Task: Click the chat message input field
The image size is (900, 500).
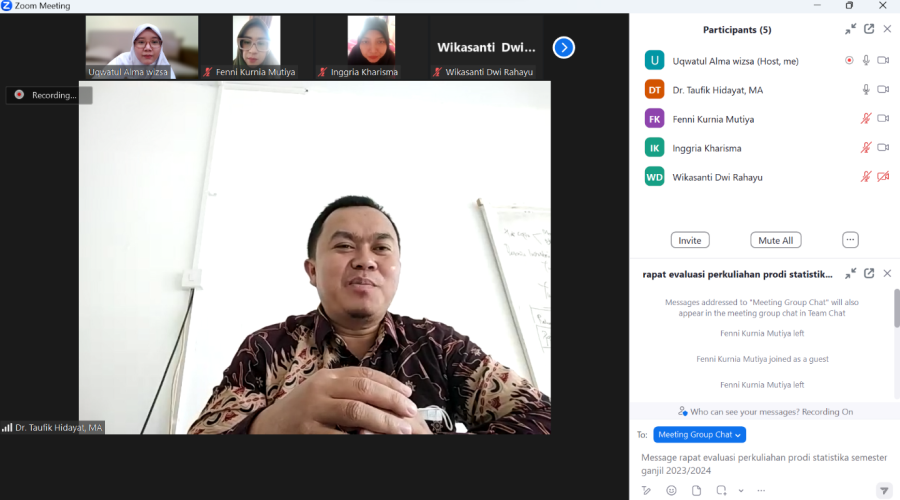Action: (764, 463)
